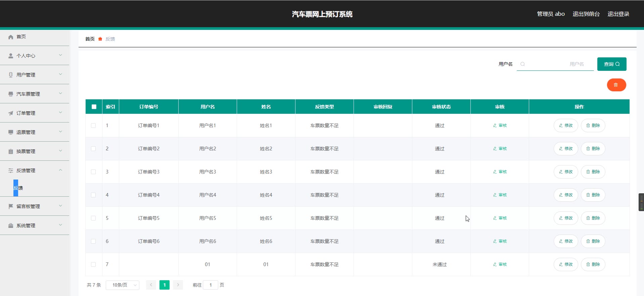Click the 用户管理 sidebar icon
This screenshot has width=644, height=296.
(11, 75)
